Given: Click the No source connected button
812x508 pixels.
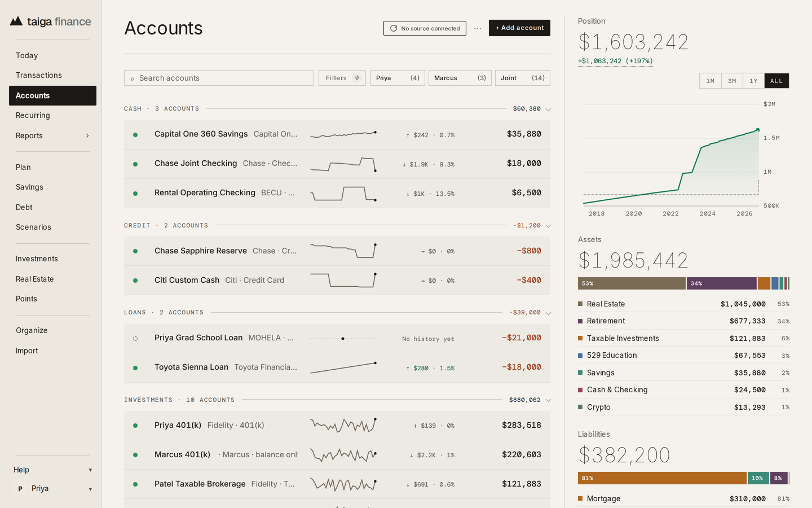Looking at the screenshot, I should tap(425, 28).
